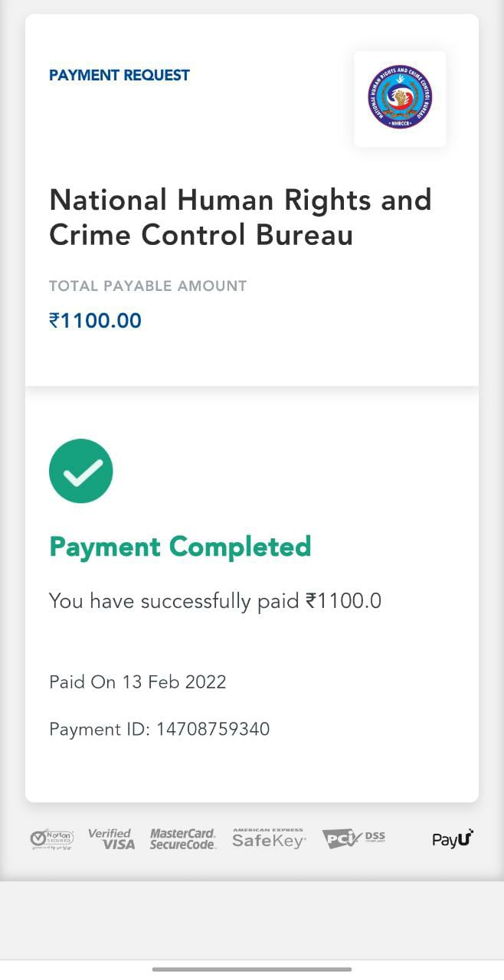The image size is (504, 980).
Task: Tap the green success checkmark icon
Action: pyautogui.click(x=81, y=471)
